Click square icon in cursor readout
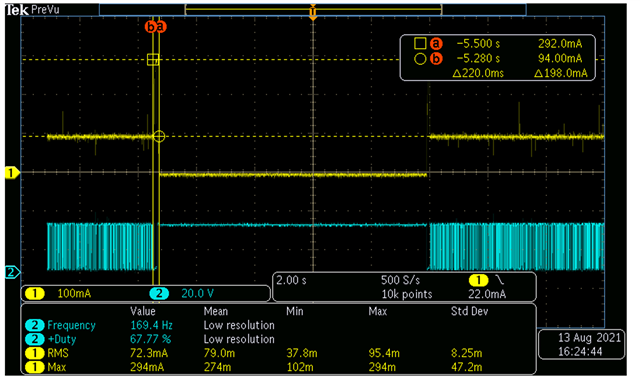 click(420, 44)
